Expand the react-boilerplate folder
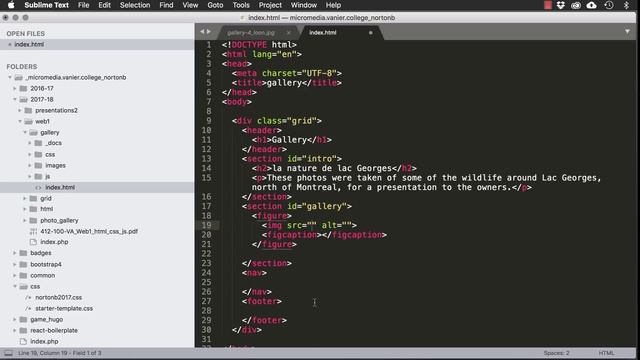 click(x=15, y=330)
